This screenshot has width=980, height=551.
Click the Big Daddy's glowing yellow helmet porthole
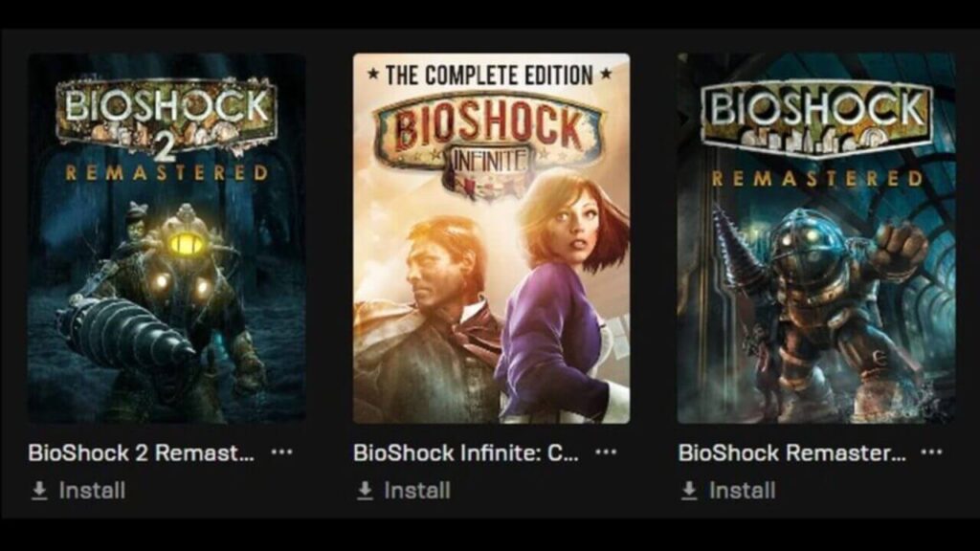tap(186, 244)
